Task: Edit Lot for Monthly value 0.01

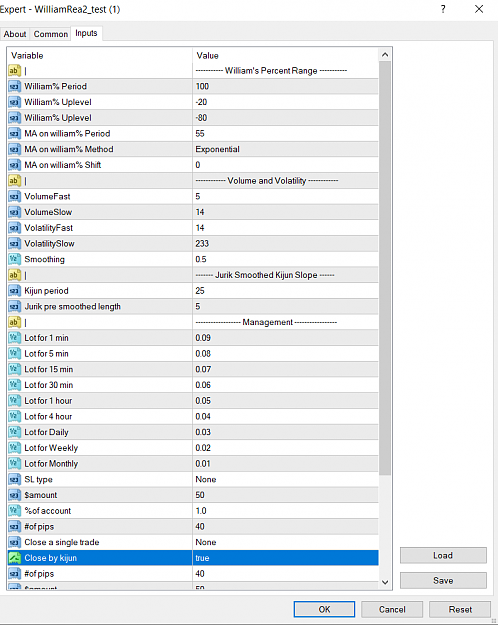Action: click(285, 464)
